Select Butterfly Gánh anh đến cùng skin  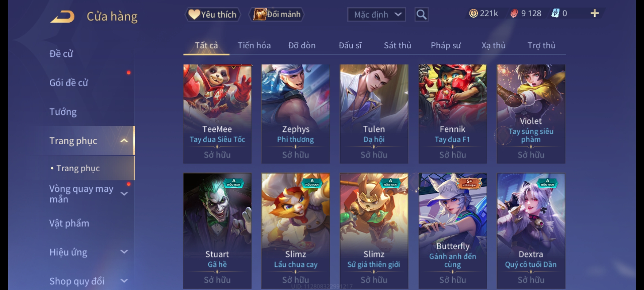[x=453, y=231]
